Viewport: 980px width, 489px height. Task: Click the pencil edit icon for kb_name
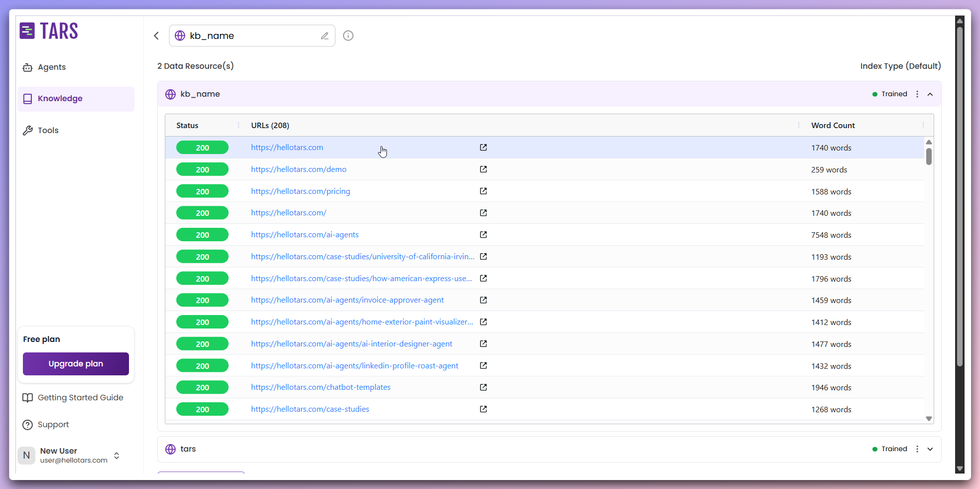325,36
